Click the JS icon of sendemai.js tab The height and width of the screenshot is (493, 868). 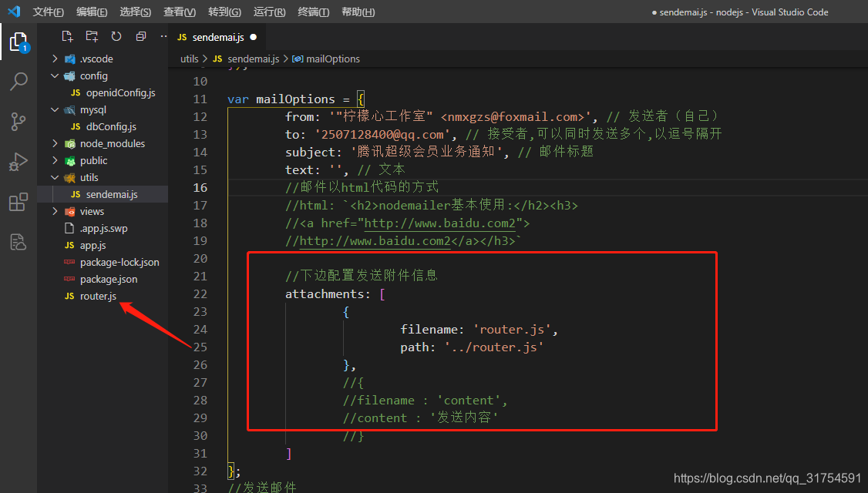pos(182,37)
